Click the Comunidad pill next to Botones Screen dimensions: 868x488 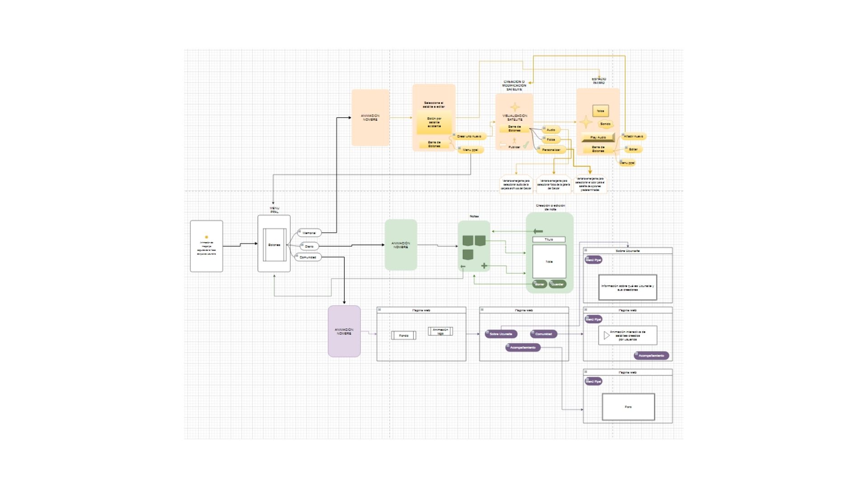pyautogui.click(x=308, y=257)
